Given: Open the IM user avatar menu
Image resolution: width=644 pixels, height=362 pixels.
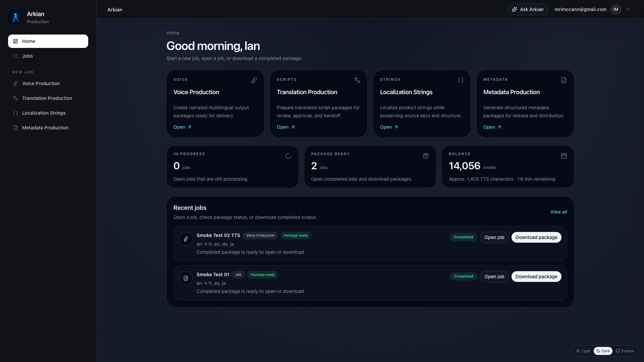Looking at the screenshot, I should coord(616,9).
